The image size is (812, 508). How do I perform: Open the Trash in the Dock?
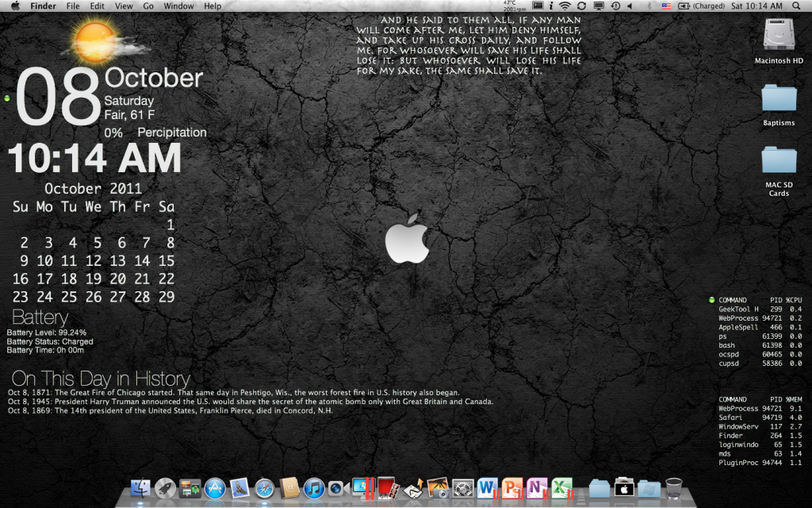pyautogui.click(x=674, y=489)
